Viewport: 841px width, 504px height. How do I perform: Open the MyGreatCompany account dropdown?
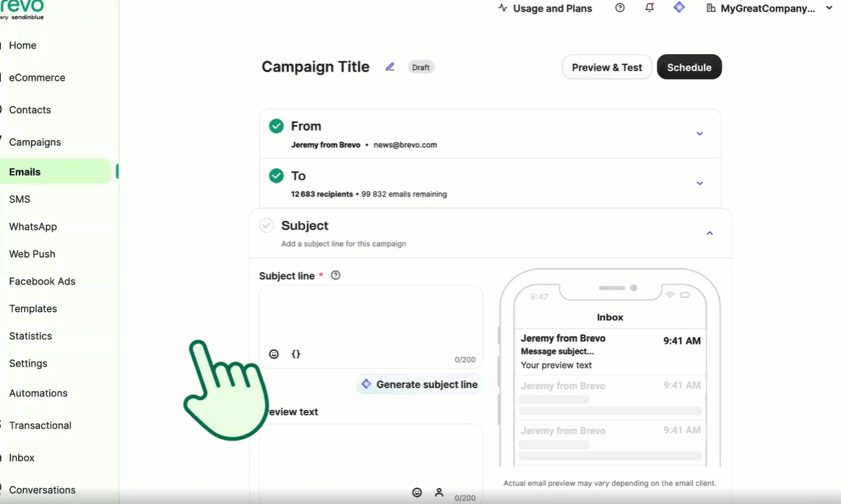click(x=769, y=8)
